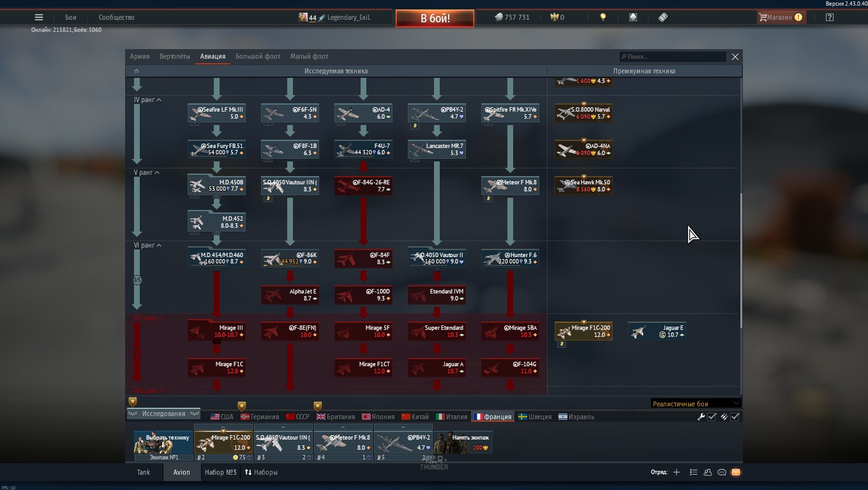This screenshot has width=868, height=490.
Task: Open the Legendary_ExiL player profile
Action: point(334,17)
